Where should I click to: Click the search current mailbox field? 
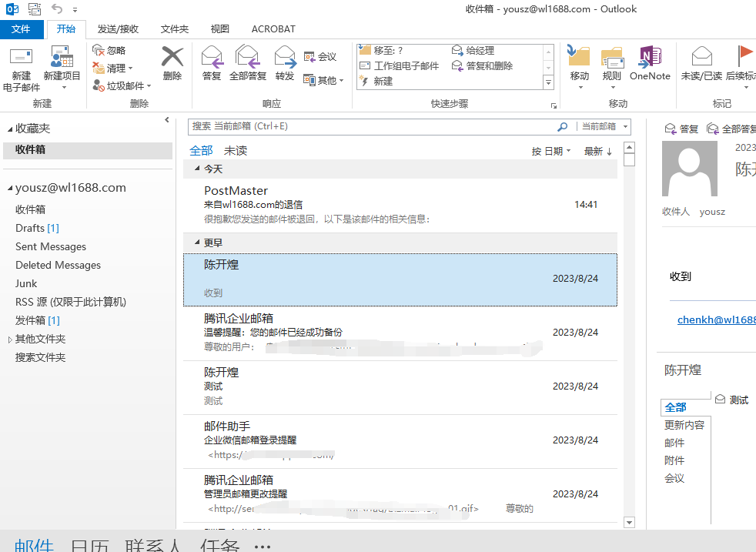[x=371, y=126]
